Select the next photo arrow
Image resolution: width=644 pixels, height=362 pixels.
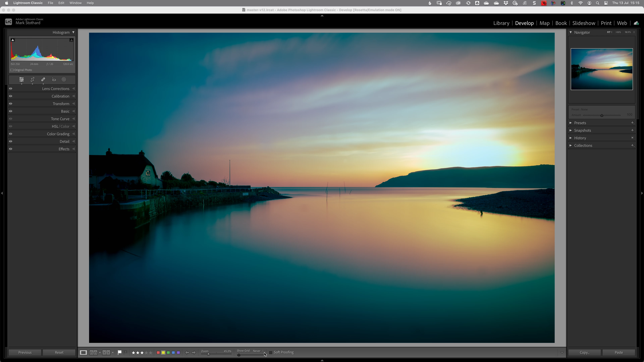click(194, 352)
